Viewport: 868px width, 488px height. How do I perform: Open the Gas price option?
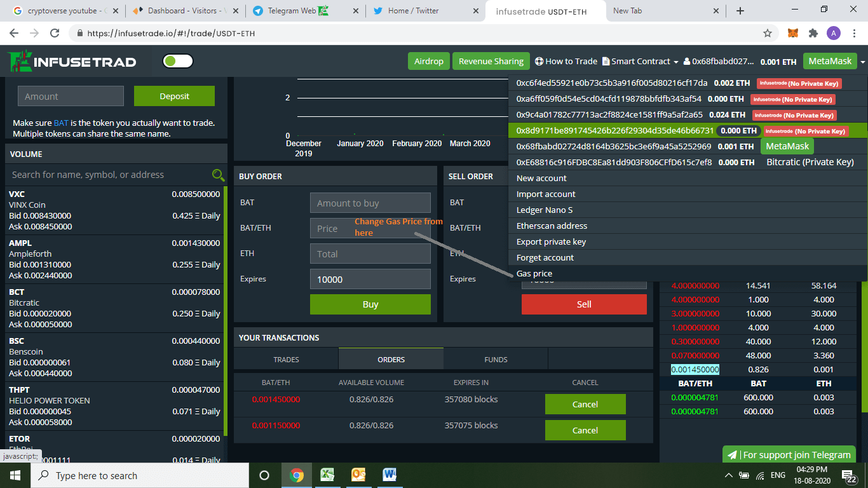pyautogui.click(x=688, y=273)
